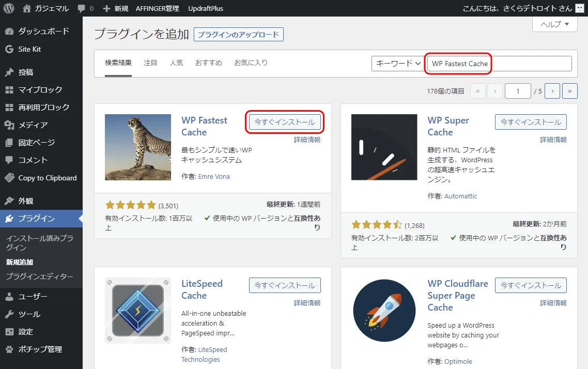This screenshot has width=588, height=369.
Task: Click the ツール wrench icon
Action: [9, 314]
